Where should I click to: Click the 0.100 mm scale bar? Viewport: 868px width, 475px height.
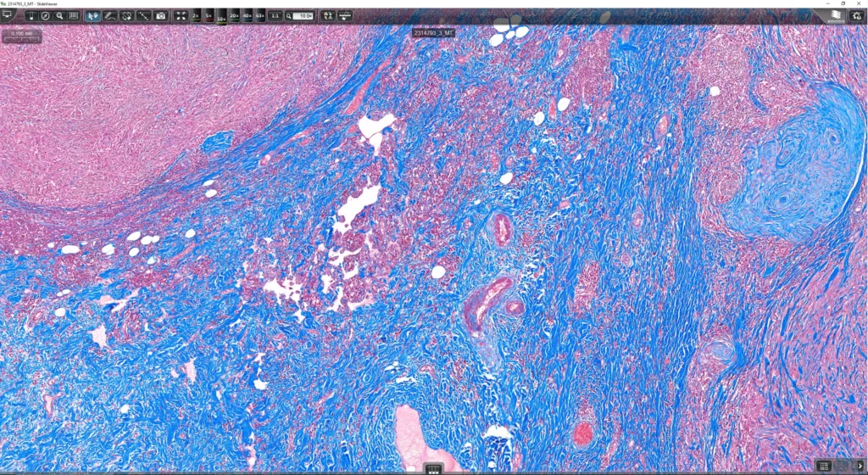point(21,36)
